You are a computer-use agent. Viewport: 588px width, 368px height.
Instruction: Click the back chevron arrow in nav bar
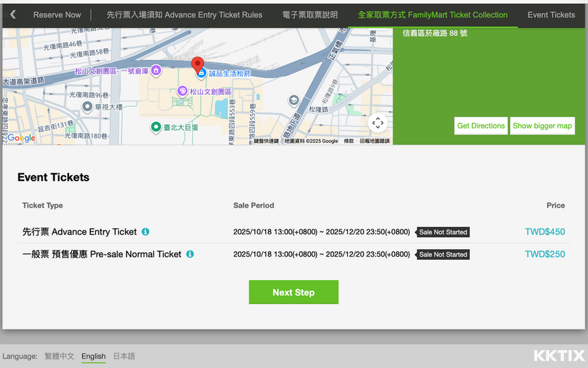pos(13,15)
